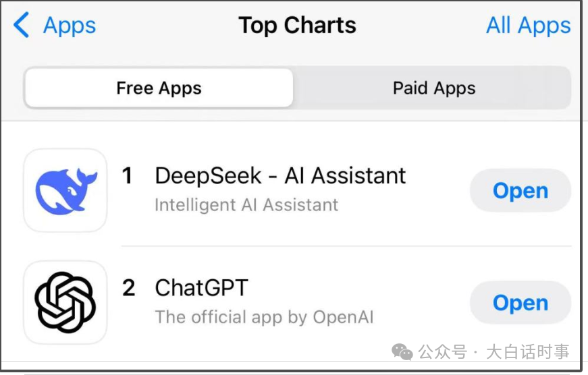The height and width of the screenshot is (375, 588).
Task: Tap the back chevron arrow
Action: 21,26
